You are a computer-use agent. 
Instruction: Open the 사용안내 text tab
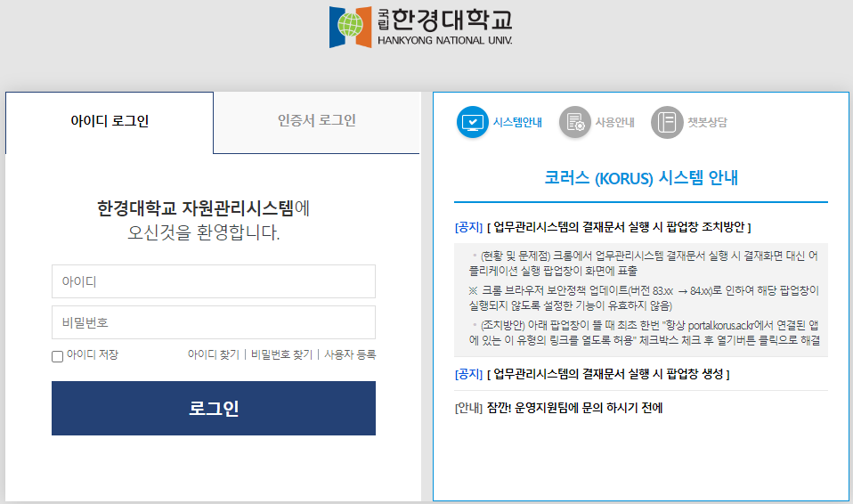(x=614, y=123)
